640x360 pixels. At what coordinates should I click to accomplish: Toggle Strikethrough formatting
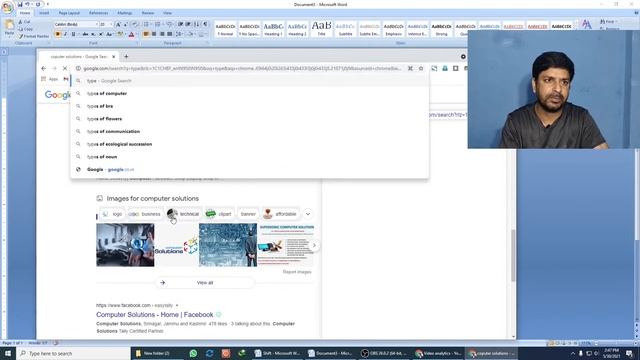click(85, 34)
